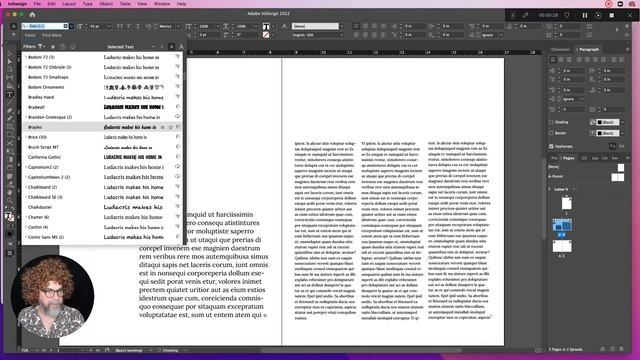The width and height of the screenshot is (640, 360).
Task: Select the A-Parent page thumbnail
Action: 618,177
